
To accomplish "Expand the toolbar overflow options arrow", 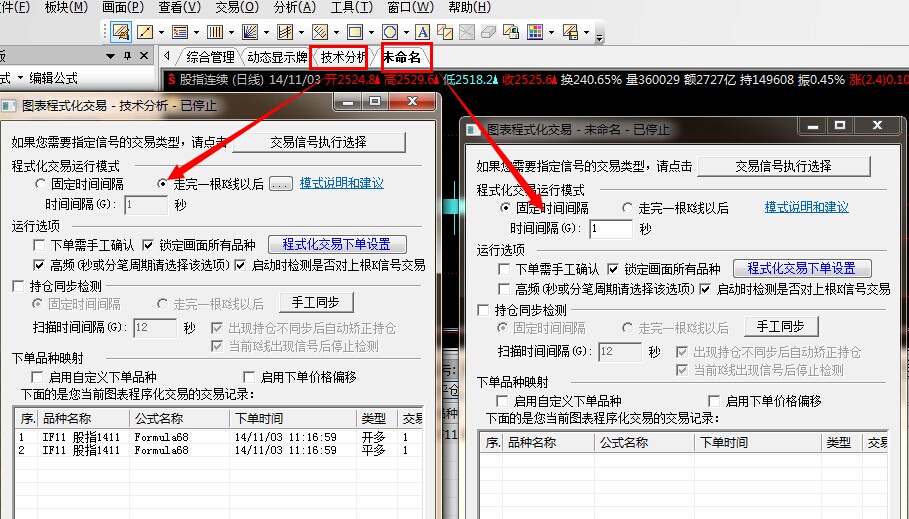I will 599,38.
